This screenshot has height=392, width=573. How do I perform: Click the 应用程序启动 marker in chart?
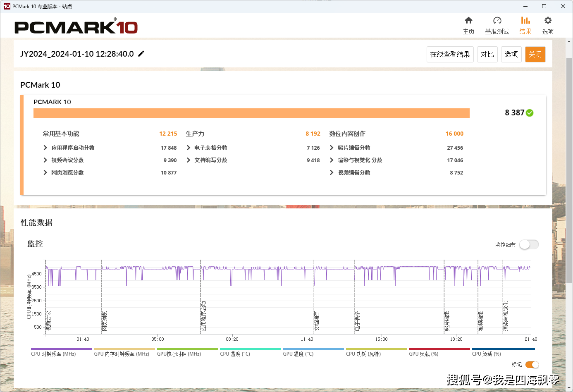click(203, 316)
